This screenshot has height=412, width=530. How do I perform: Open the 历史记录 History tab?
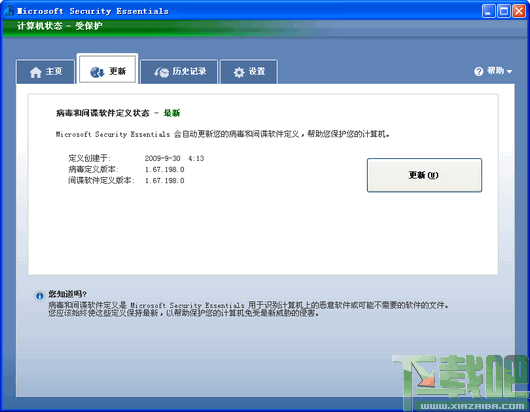[179, 72]
